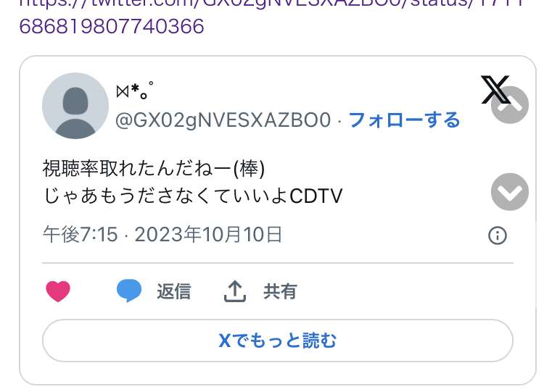
Task: Click the 共有 share label
Action: pyautogui.click(x=280, y=291)
